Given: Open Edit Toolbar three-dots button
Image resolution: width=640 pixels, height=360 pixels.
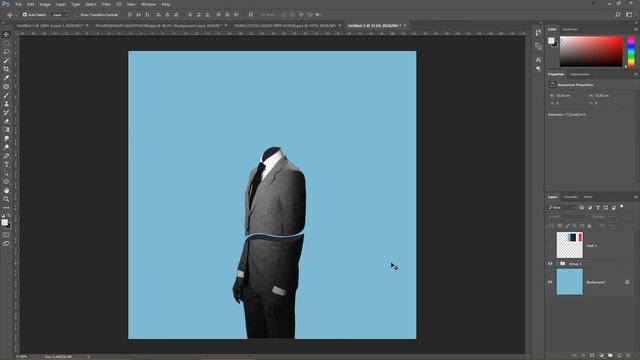Looking at the screenshot, I should click(x=6, y=207).
